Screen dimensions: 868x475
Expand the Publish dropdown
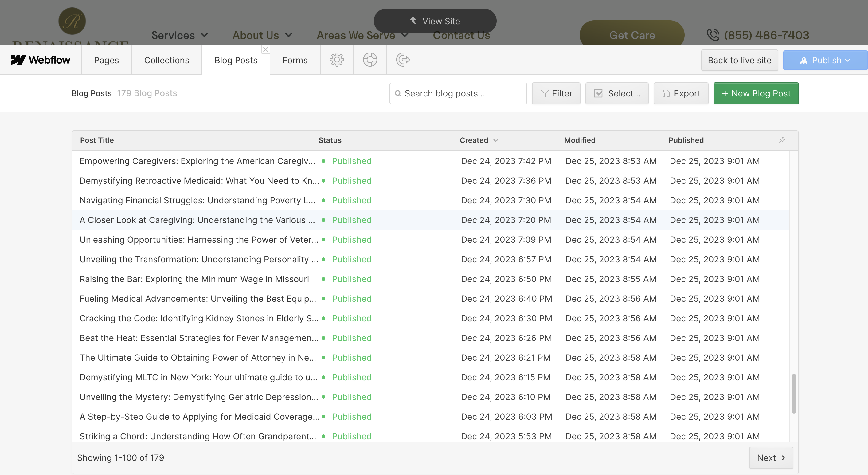[825, 60]
